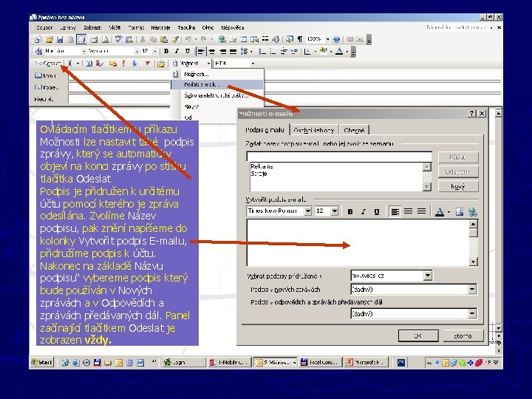
Task: Click the Nový button
Action: pyautogui.click(x=458, y=187)
